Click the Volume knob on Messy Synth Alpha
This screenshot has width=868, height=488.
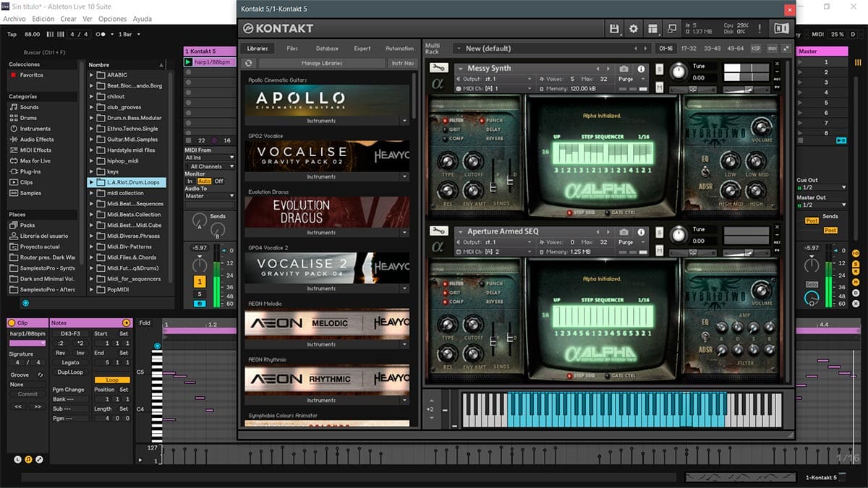pyautogui.click(x=762, y=125)
